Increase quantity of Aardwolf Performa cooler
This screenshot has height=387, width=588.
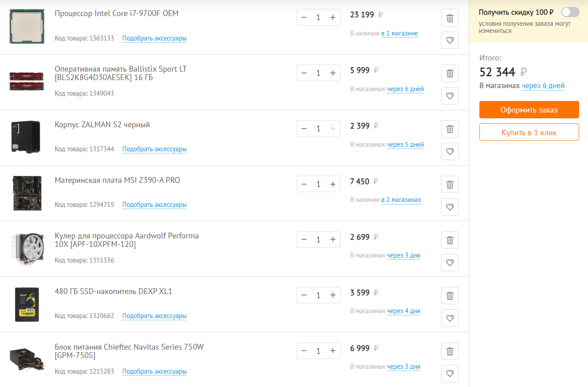click(x=333, y=240)
